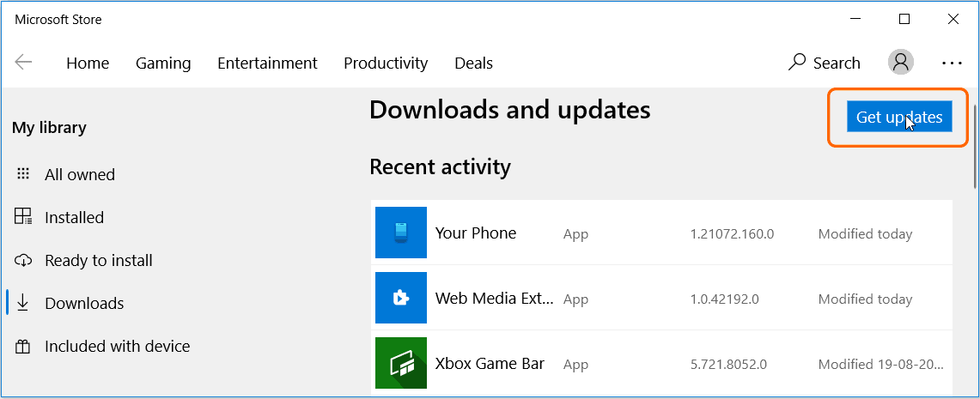Viewport: 980px width, 399px height.
Task: Click the All owned grid icon
Action: pyautogui.click(x=23, y=174)
